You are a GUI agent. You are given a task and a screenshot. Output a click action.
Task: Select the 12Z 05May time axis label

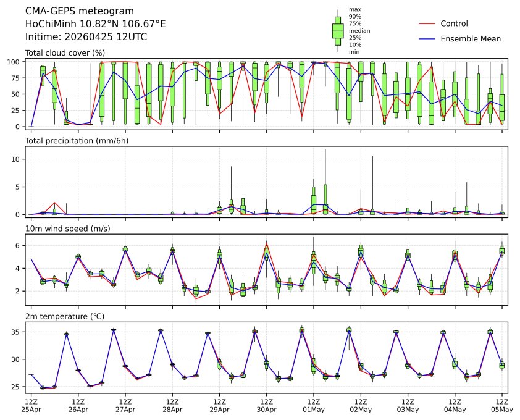coord(501,405)
